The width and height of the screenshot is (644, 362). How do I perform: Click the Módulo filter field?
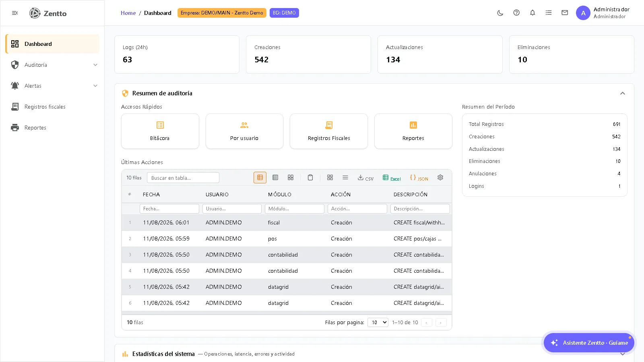295,209
